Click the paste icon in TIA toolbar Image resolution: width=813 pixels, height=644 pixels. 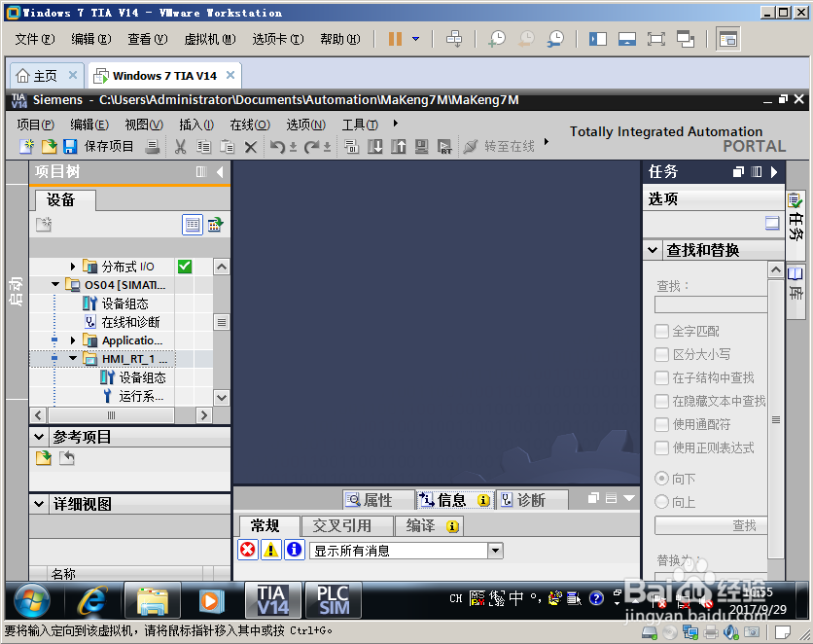click(228, 147)
